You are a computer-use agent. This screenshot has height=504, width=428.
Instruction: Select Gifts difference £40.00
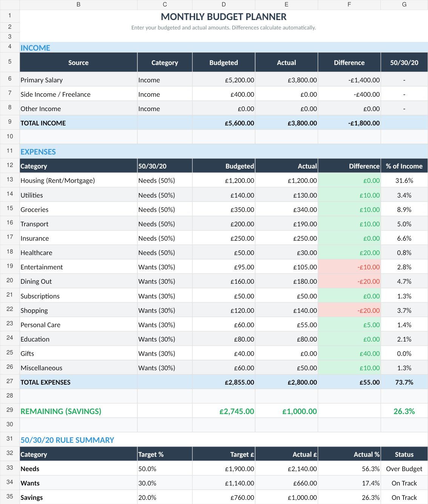(349, 353)
